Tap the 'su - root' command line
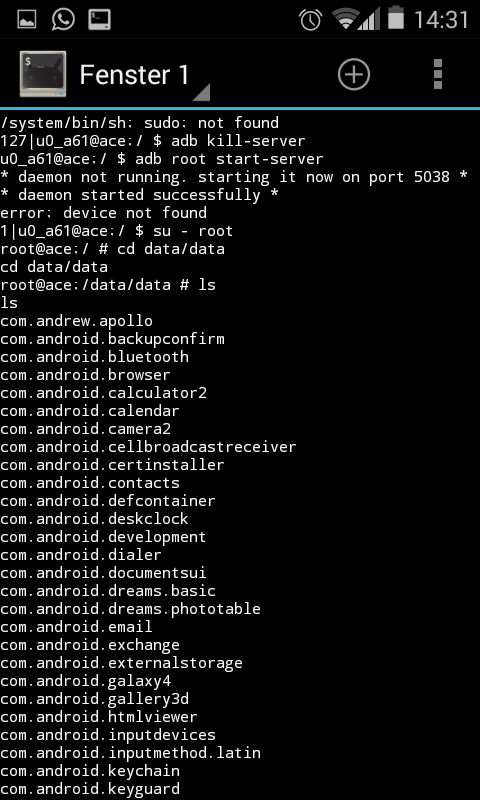The image size is (480, 800). point(117,231)
